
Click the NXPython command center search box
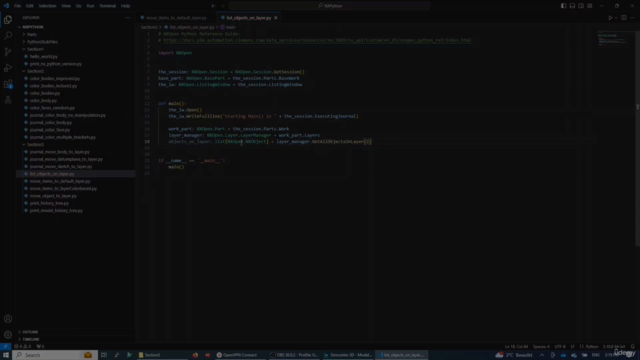point(330,6)
